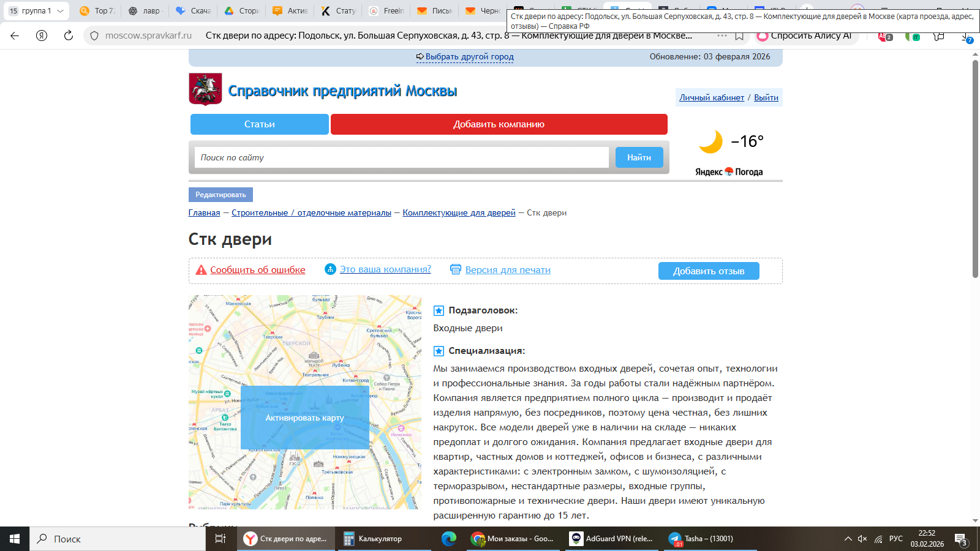Image resolution: width=980 pixels, height=551 pixels.
Task: Click 'Активировать карту' on the map
Action: (304, 418)
